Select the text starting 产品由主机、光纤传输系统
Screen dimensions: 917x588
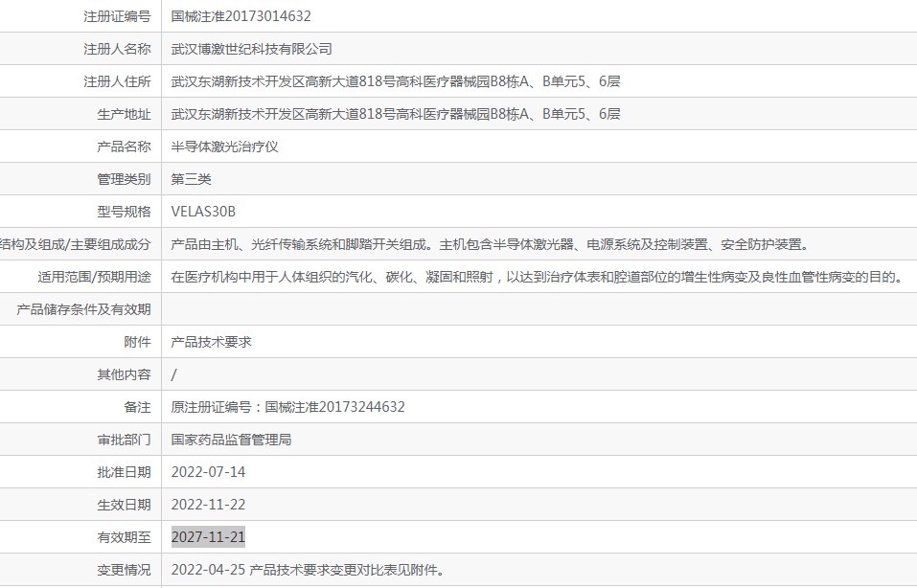pos(490,244)
